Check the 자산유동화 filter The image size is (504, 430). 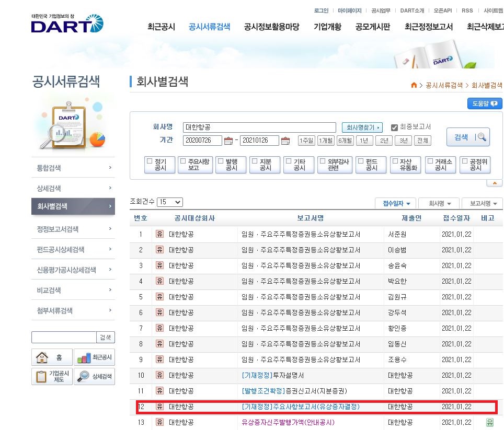point(395,161)
